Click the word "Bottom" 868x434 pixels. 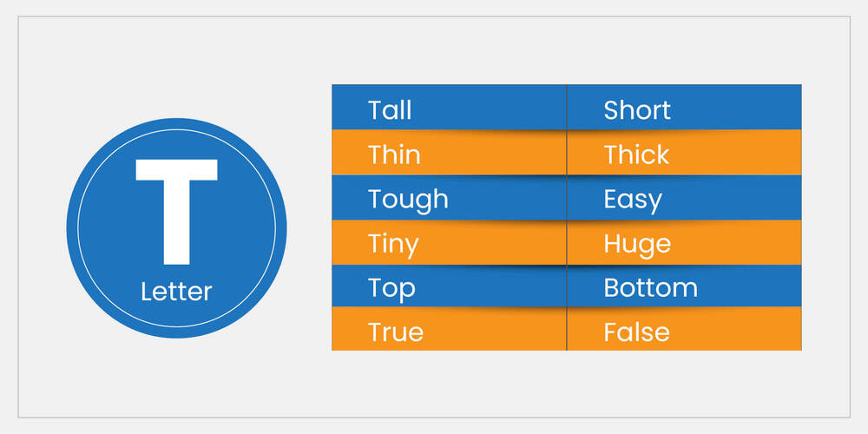click(650, 288)
